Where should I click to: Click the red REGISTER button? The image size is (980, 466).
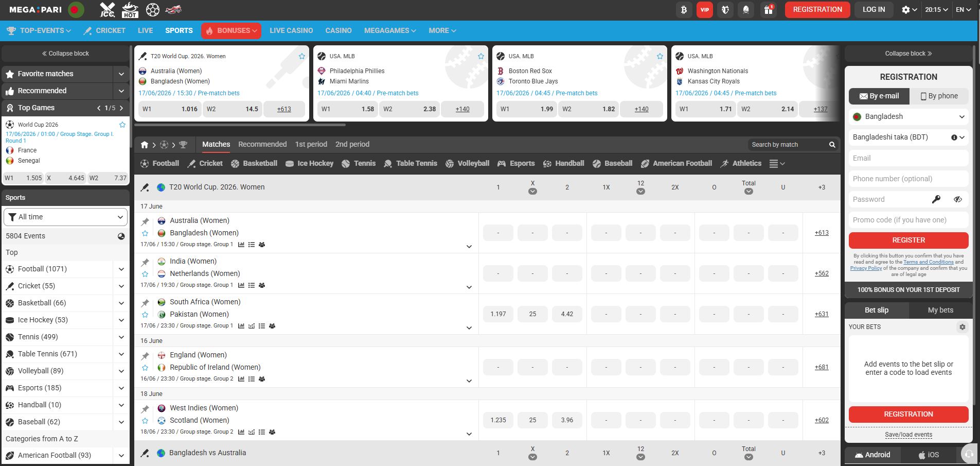point(908,240)
